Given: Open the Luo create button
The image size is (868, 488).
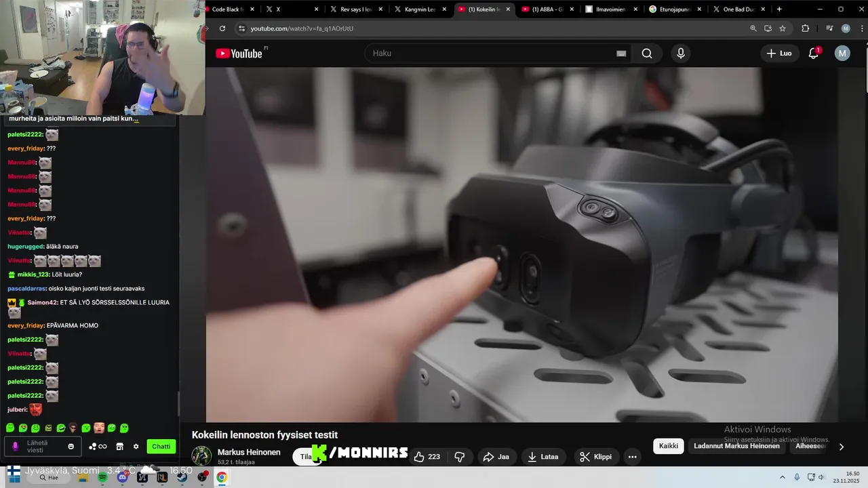Looking at the screenshot, I should pos(779,54).
